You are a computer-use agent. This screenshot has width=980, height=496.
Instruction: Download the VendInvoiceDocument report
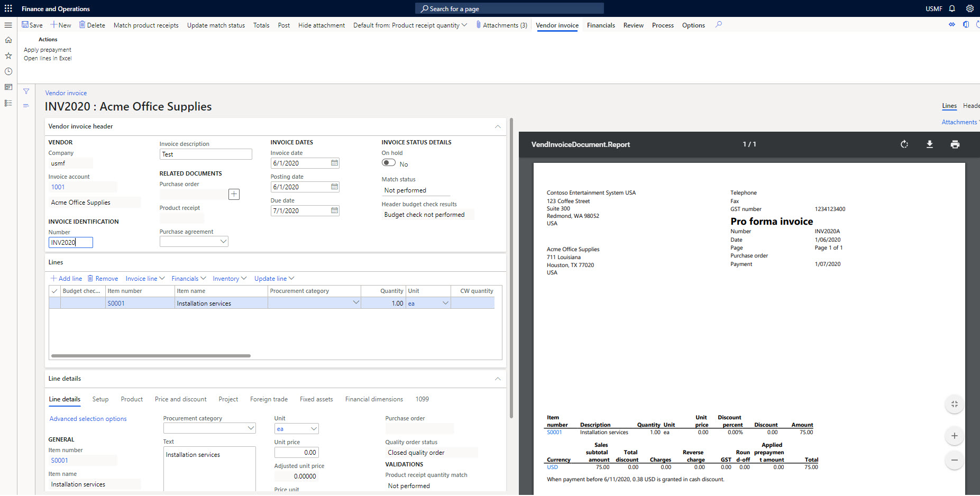tap(930, 144)
